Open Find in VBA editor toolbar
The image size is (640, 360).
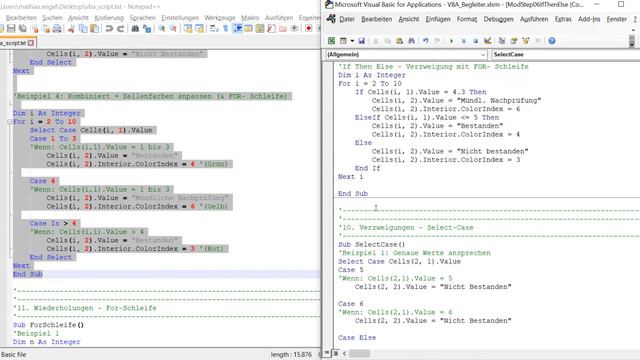[411, 41]
